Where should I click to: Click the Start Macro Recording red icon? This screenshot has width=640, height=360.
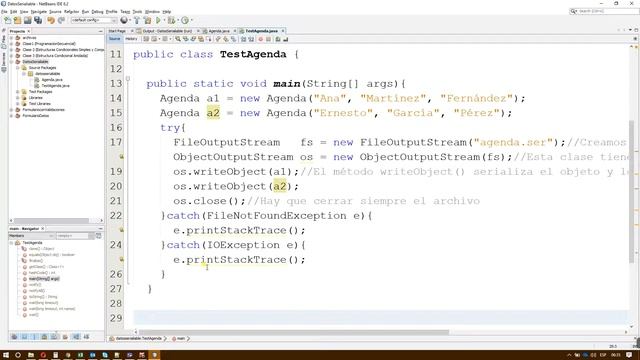pos(260,39)
